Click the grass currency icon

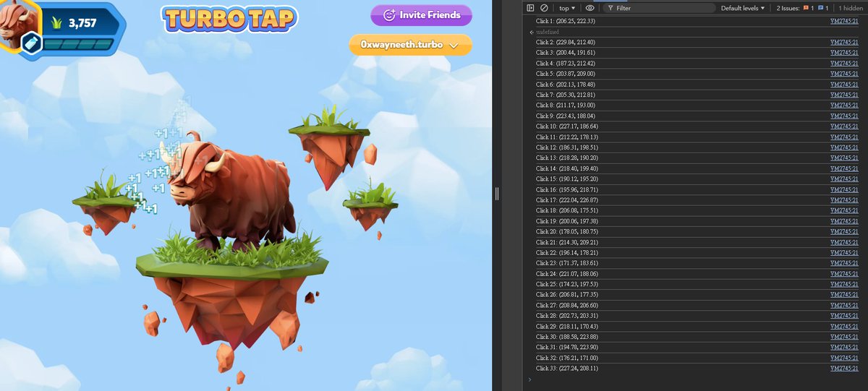pos(55,22)
